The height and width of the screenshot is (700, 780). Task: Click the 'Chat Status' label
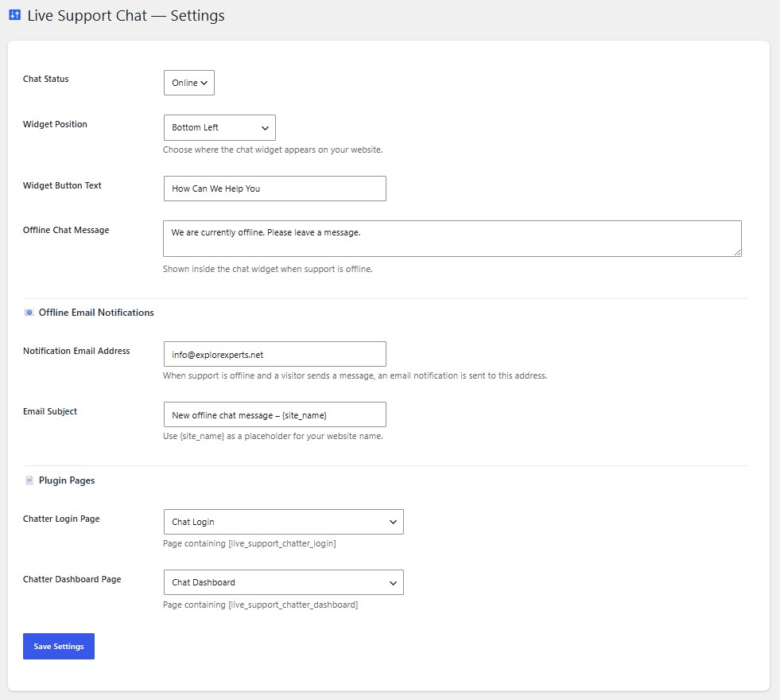click(46, 79)
